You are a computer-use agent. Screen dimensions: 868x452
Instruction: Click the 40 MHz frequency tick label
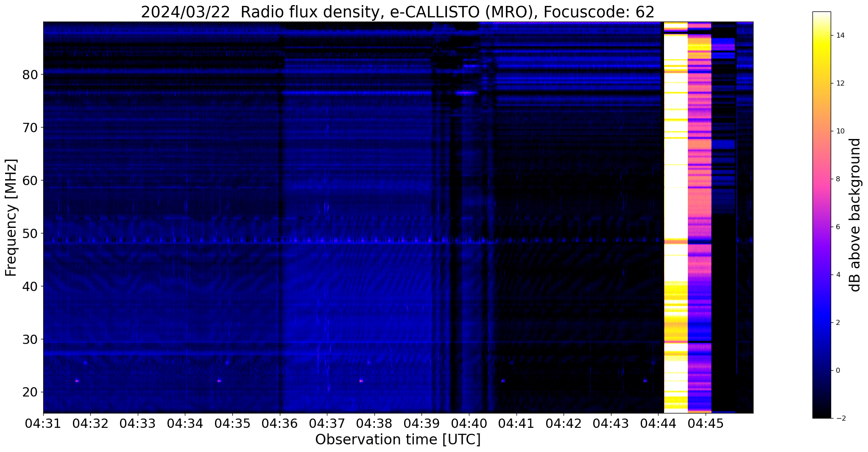(x=31, y=286)
